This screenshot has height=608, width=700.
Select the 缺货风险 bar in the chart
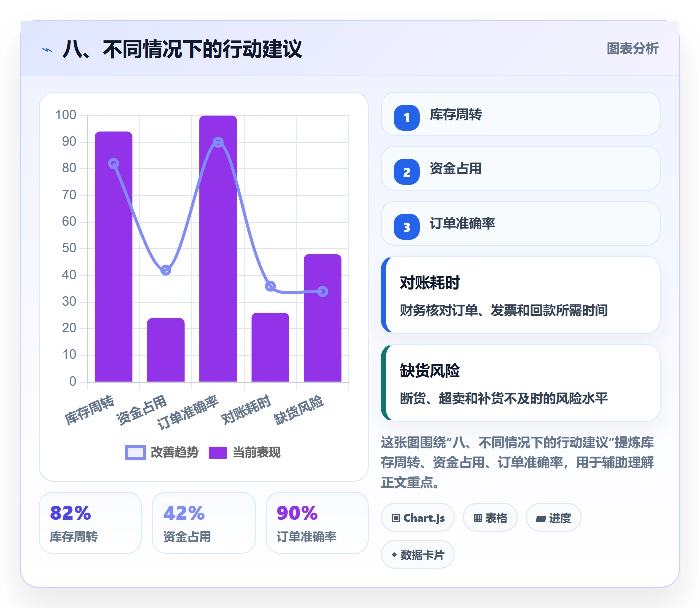point(323,318)
